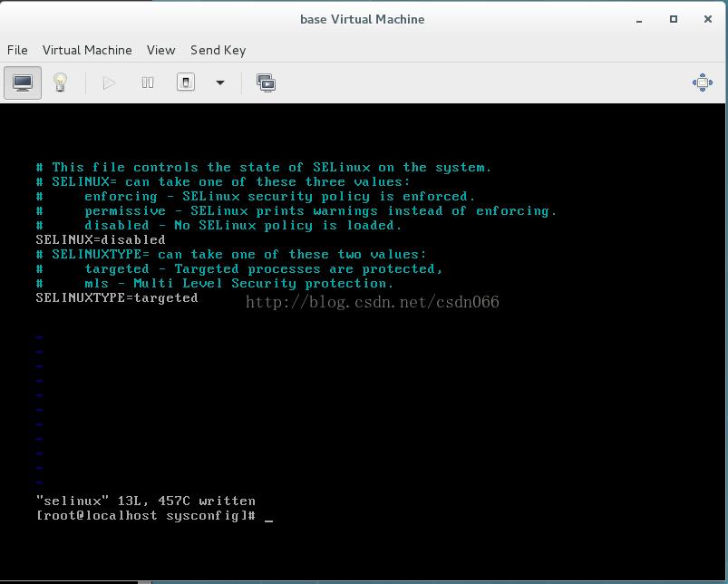
Task: Open manage VM snapshots
Action: point(266,83)
